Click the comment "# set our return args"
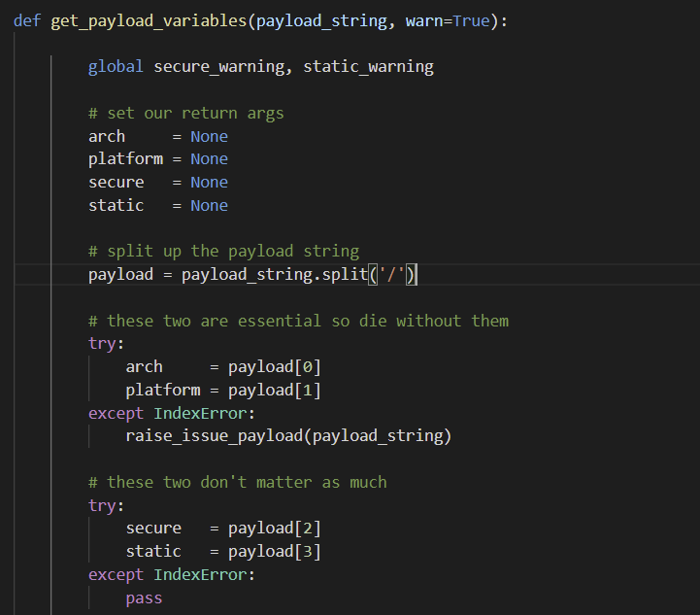The image size is (700, 615). pyautogui.click(x=185, y=114)
